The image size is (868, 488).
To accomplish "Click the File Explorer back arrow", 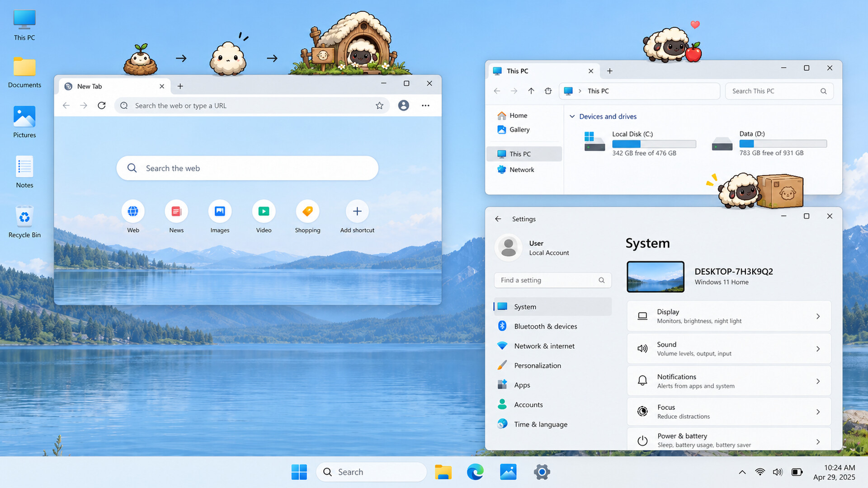I will point(497,91).
